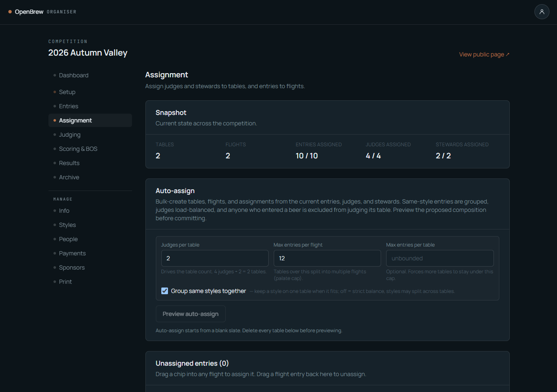The height and width of the screenshot is (392, 557).
Task: Click the Group same styles together label
Action: pos(209,291)
